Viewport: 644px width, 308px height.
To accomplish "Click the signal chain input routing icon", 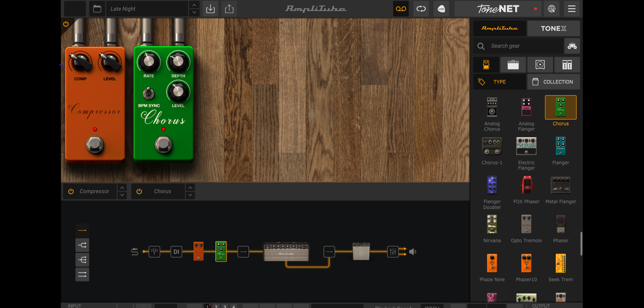I will (x=135, y=252).
